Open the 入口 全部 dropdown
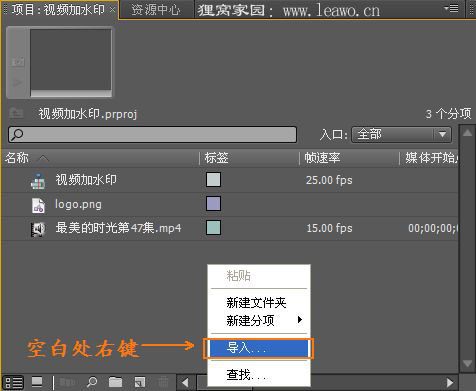The width and height of the screenshot is (476, 391). coord(401,135)
